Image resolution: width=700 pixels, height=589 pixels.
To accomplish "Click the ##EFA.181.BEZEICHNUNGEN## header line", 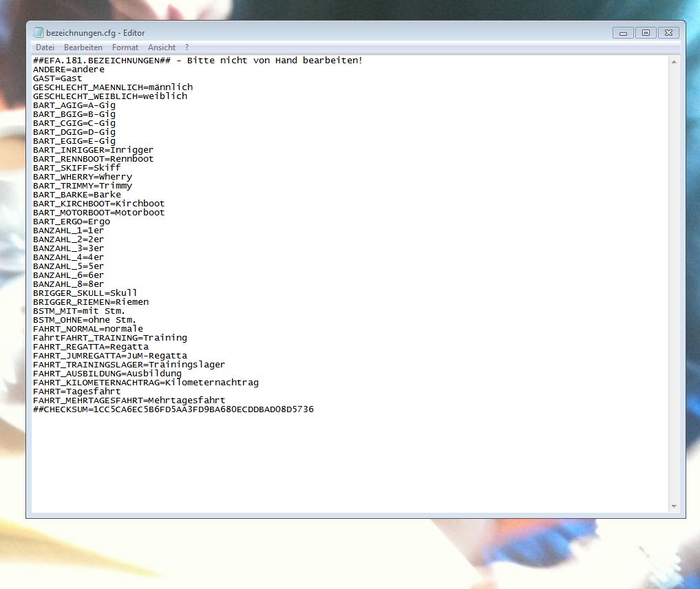I will pyautogui.click(x=198, y=61).
